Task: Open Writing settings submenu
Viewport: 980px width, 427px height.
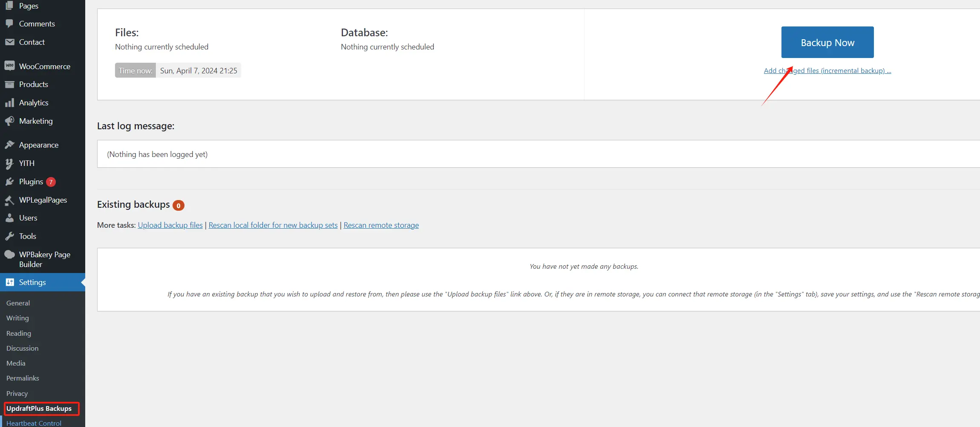Action: click(17, 318)
